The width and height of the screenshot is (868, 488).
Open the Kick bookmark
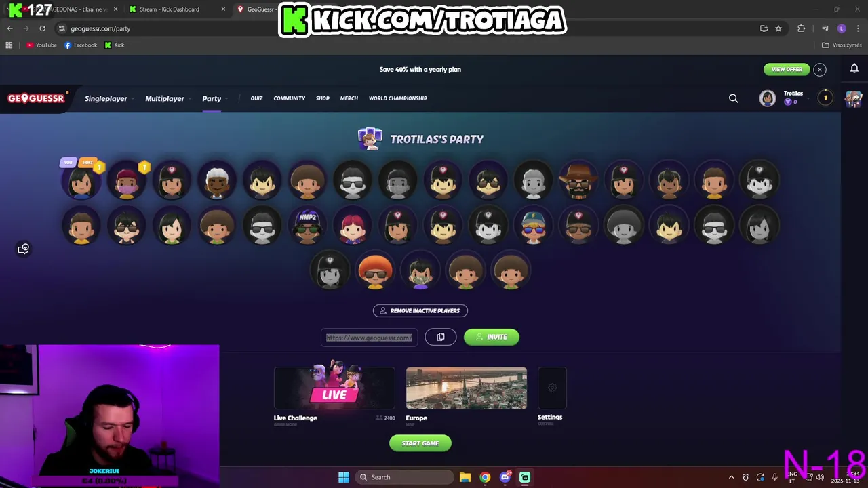115,45
